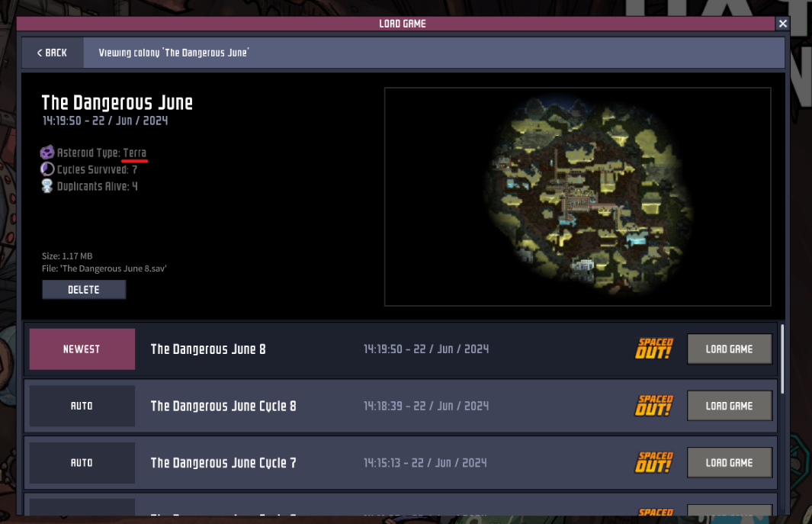Click 'Duplicants Alive: 4' text
812x524 pixels.
click(x=98, y=186)
